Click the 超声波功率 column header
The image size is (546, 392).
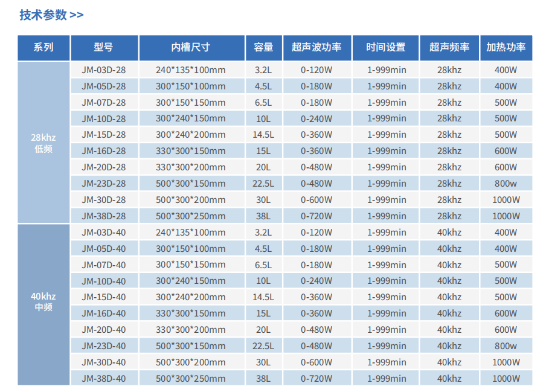tap(316, 47)
